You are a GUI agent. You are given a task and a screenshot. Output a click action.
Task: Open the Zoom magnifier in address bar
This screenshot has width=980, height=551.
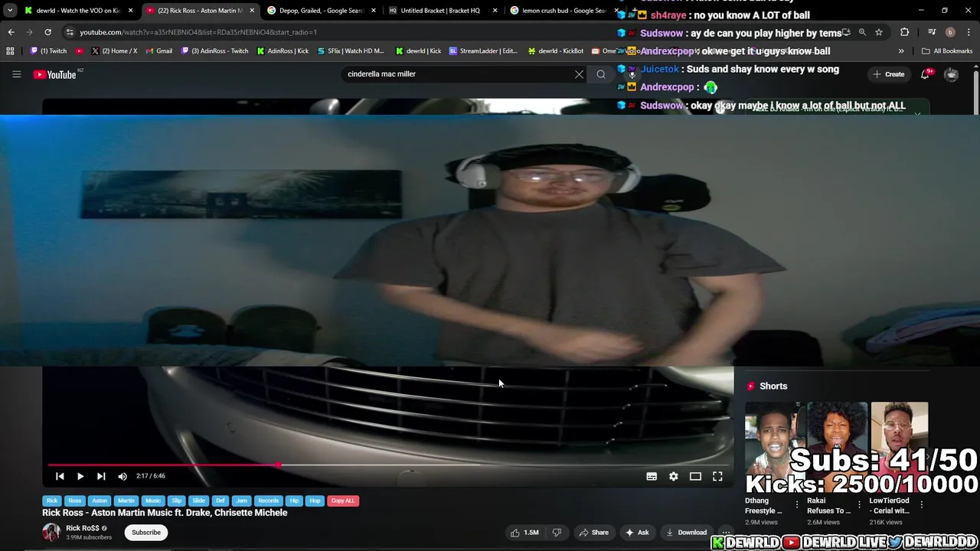(x=862, y=32)
